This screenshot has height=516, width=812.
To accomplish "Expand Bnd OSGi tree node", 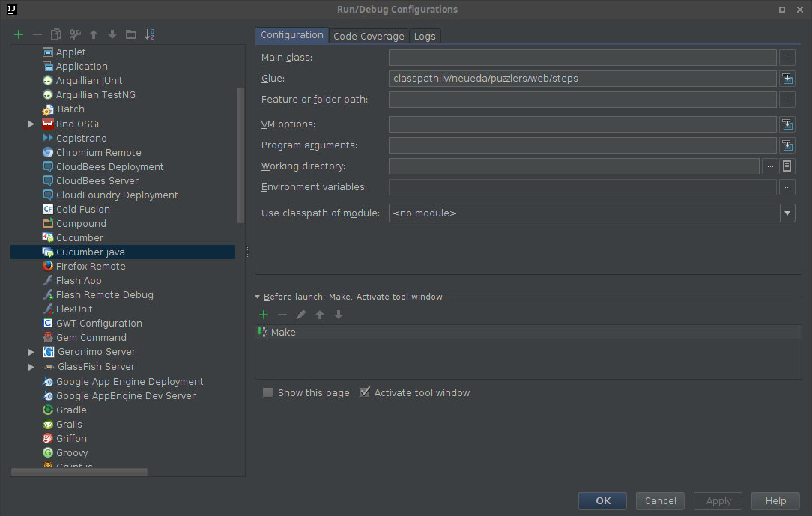I will click(31, 124).
